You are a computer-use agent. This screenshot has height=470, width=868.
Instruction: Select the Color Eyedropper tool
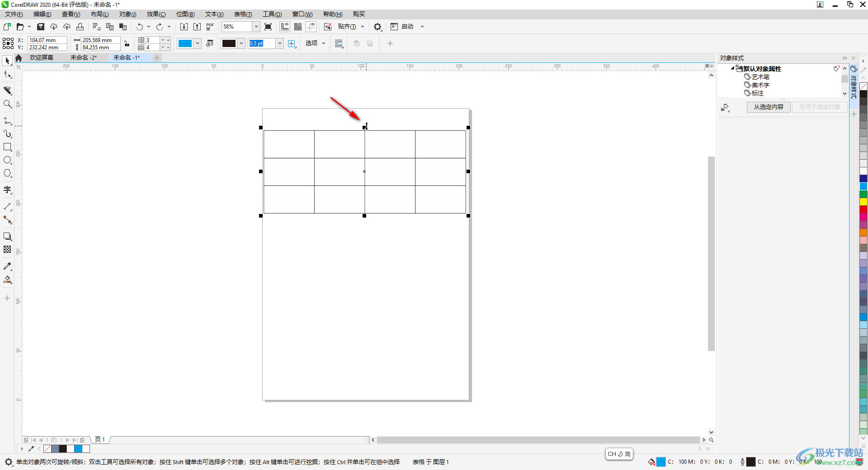tap(7, 266)
